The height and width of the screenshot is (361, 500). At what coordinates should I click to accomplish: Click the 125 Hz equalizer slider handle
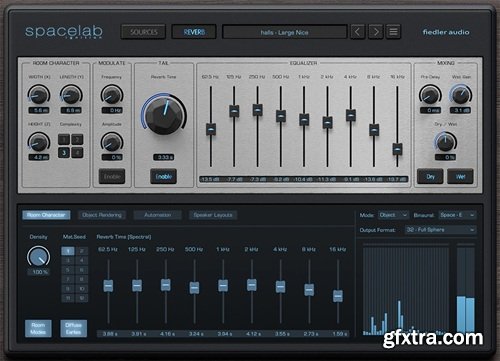234,111
